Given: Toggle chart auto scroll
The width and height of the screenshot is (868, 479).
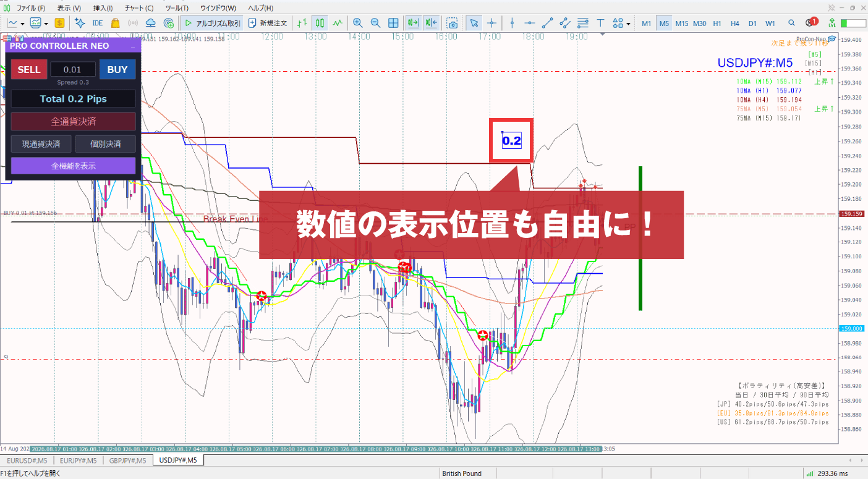Looking at the screenshot, I should 413,23.
